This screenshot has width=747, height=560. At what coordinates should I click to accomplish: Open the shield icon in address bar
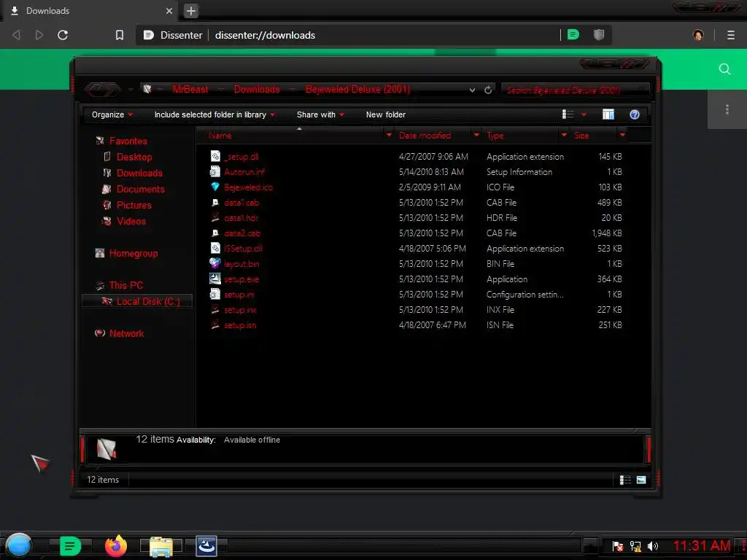(x=599, y=34)
